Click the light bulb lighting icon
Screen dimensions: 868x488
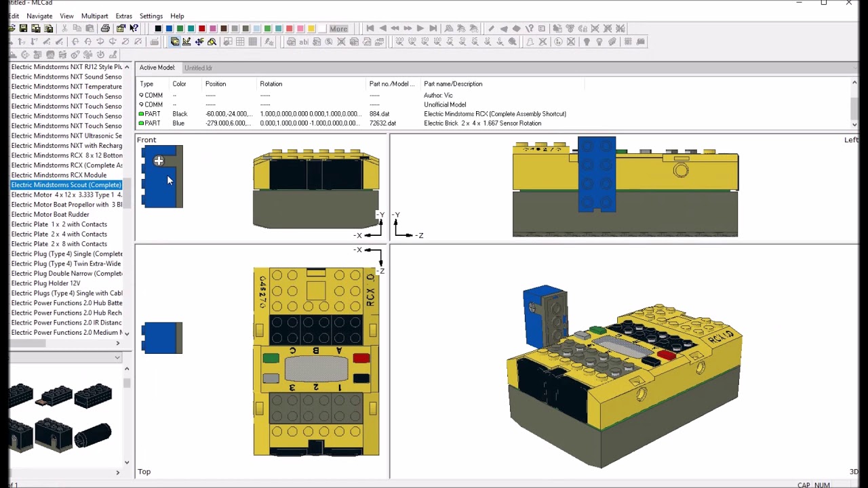587,41
